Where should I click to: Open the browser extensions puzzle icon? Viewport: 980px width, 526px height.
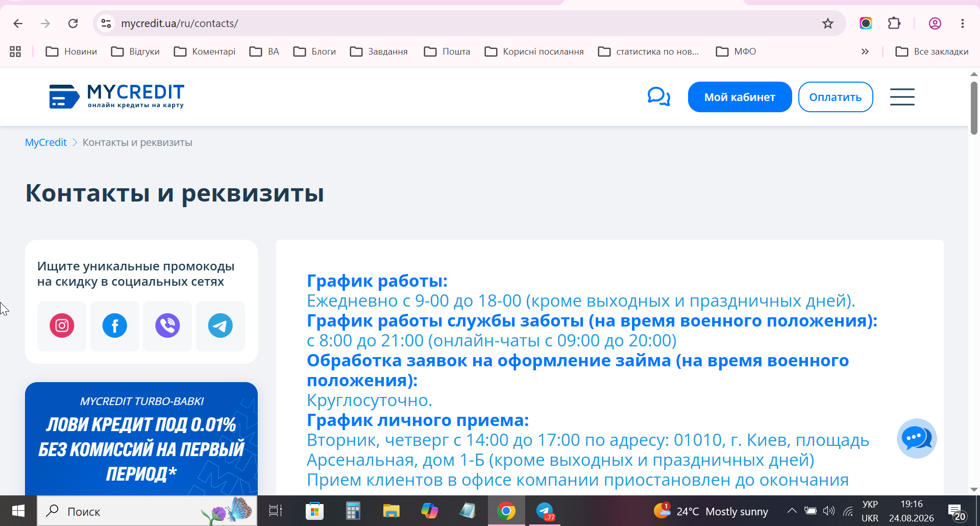894,23
